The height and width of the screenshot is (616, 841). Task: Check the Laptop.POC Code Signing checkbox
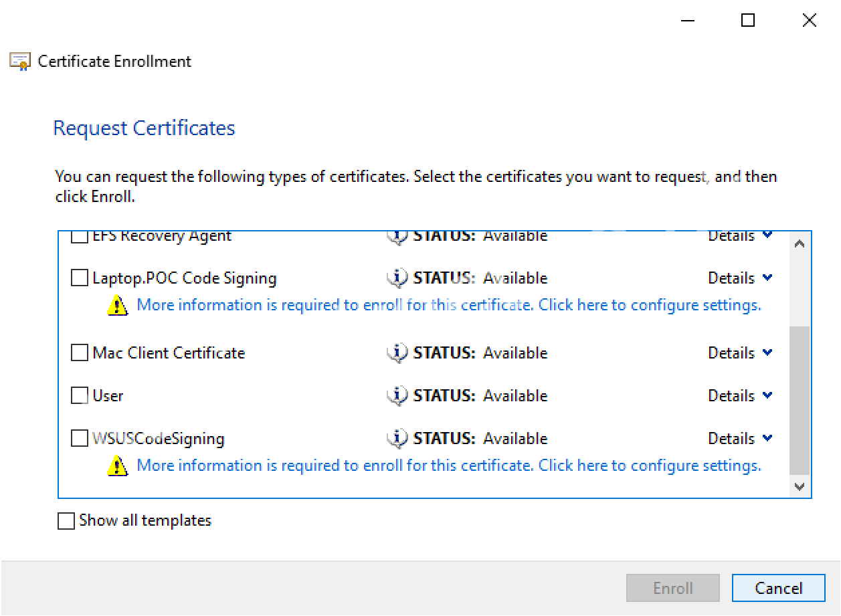tap(80, 278)
